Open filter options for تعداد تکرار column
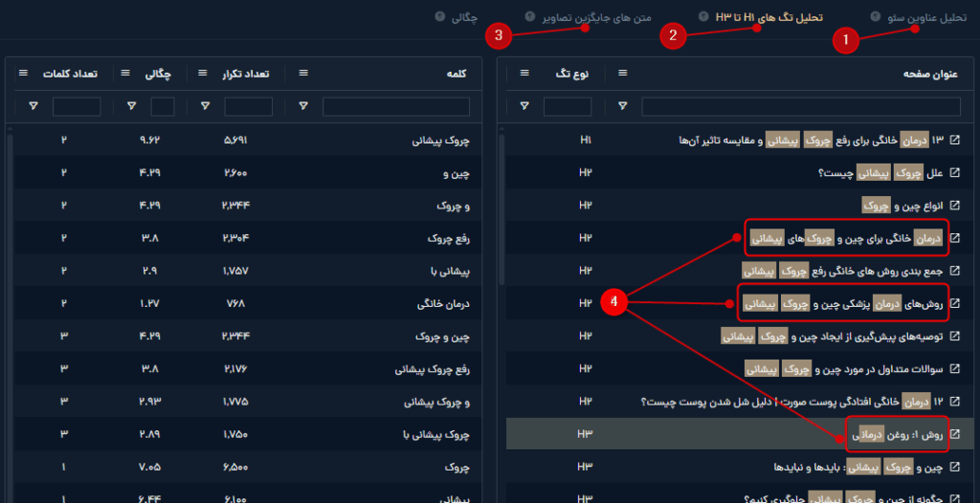980x503 pixels. click(x=203, y=106)
